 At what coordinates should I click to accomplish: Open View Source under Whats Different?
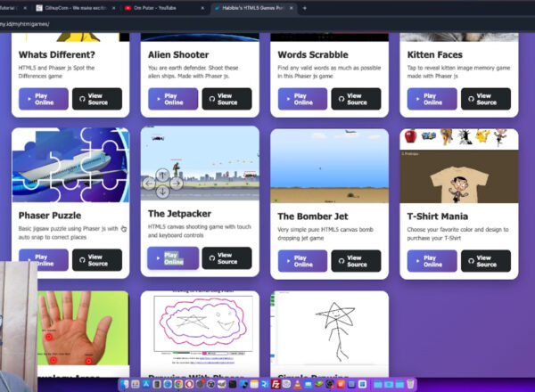(x=97, y=98)
